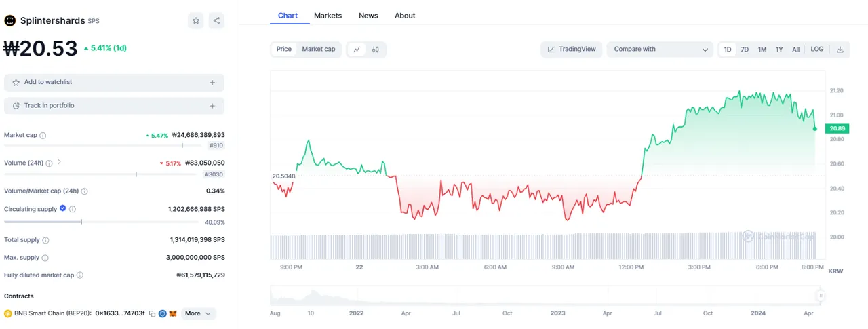Click the ₩61,579,115,729 fully diluted value
The image size is (868, 329).
coord(200,275)
